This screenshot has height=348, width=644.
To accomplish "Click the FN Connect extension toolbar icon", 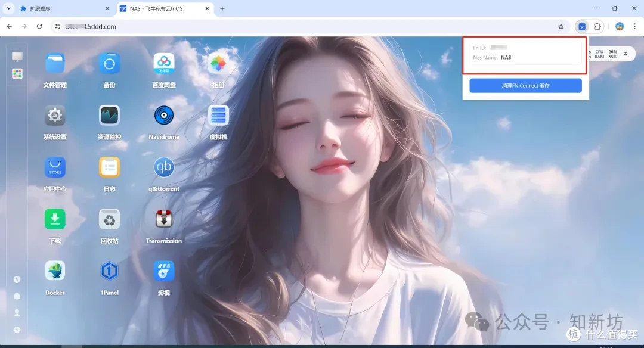I will [582, 27].
